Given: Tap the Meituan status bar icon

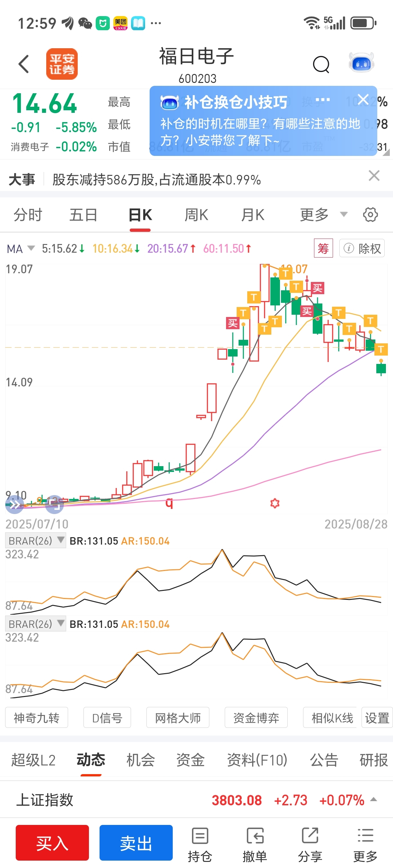Looking at the screenshot, I should tap(120, 23).
